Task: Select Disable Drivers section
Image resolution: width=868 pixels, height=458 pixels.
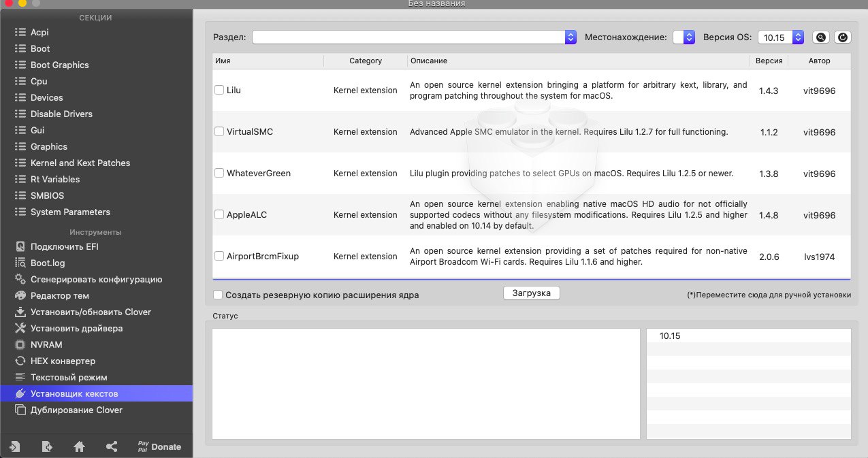Action: tap(61, 114)
